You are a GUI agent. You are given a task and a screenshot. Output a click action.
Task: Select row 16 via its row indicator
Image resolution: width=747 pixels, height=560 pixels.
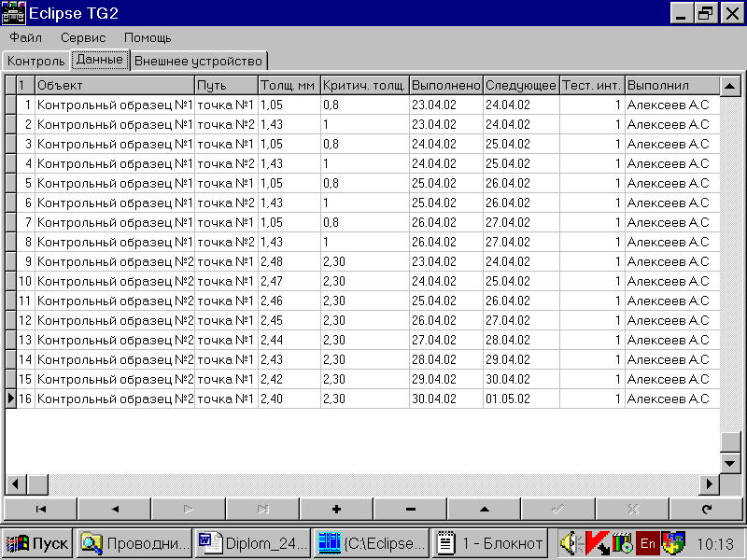click(10, 399)
